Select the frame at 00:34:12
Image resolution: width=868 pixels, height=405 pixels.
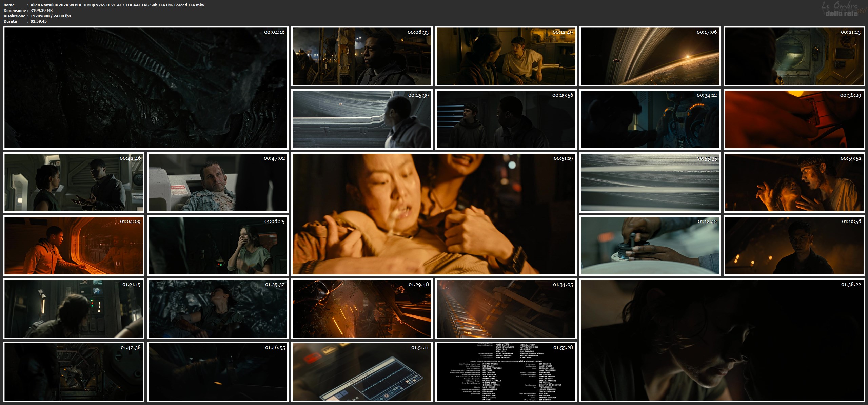pos(650,119)
